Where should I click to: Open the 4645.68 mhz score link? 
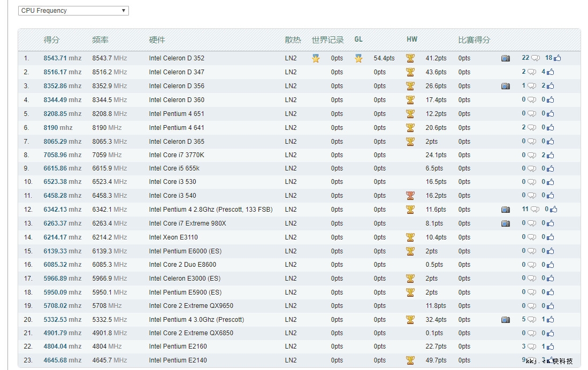coord(62,360)
